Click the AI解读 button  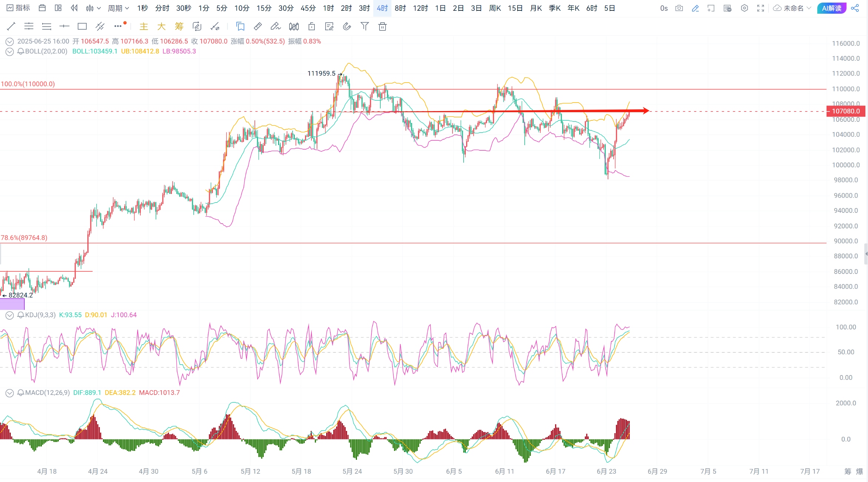[x=831, y=8]
